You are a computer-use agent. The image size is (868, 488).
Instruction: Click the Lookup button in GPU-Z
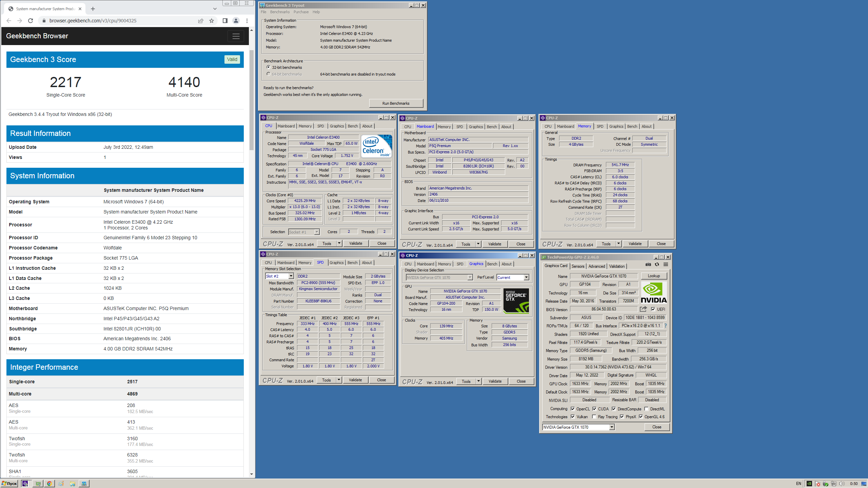click(654, 276)
